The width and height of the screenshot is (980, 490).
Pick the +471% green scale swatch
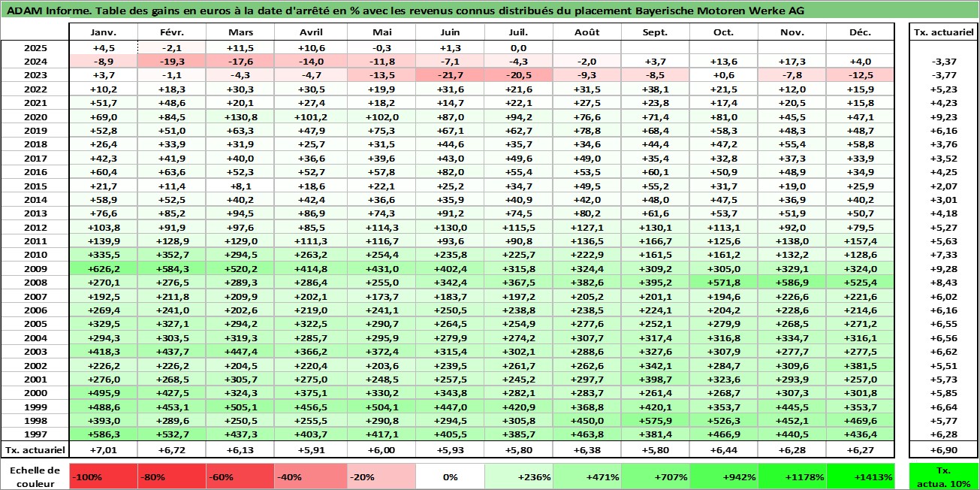pyautogui.click(x=586, y=476)
